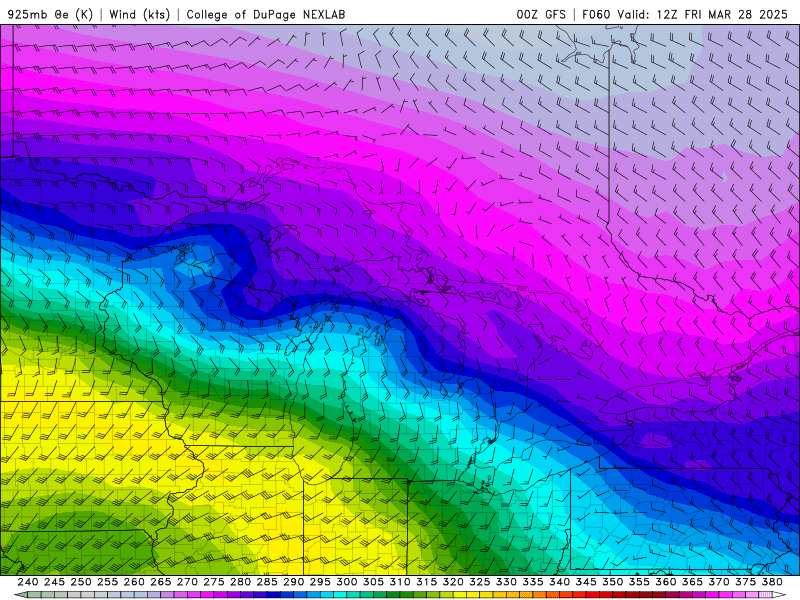
Task: Choose the 355 scale number
Action: 639,582
